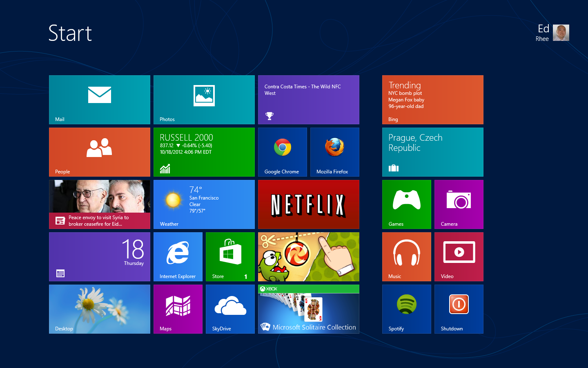Click the user name Ed Rhee
Viewport: 588px width, 368px height.
point(542,33)
